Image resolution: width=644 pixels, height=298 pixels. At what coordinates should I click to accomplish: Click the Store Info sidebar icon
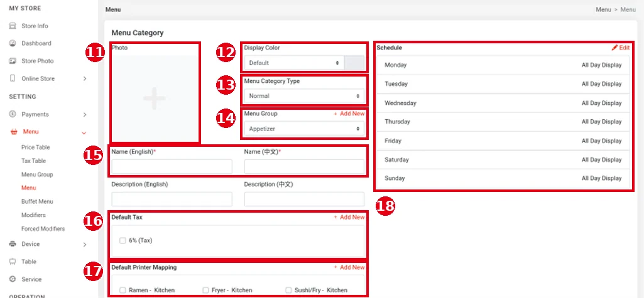[13, 26]
